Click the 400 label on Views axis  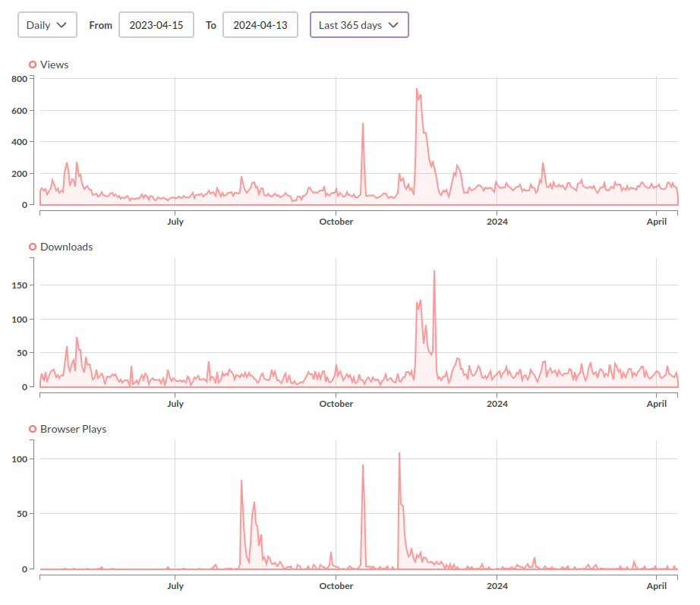[19, 142]
